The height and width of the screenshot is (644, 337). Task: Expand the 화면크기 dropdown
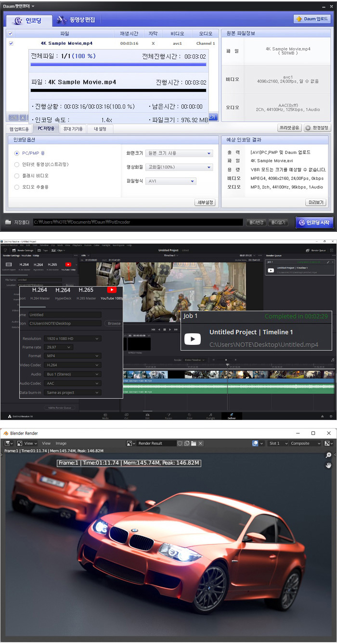click(179, 153)
